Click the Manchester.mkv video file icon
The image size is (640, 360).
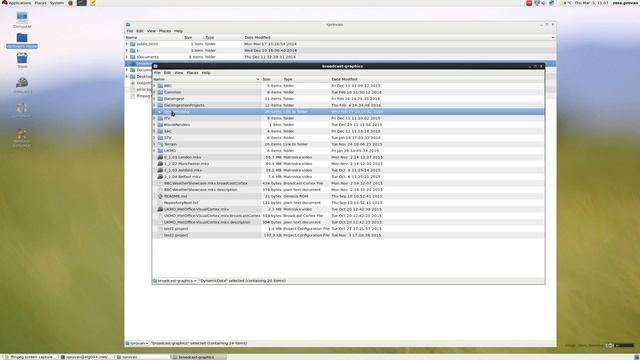click(x=160, y=164)
